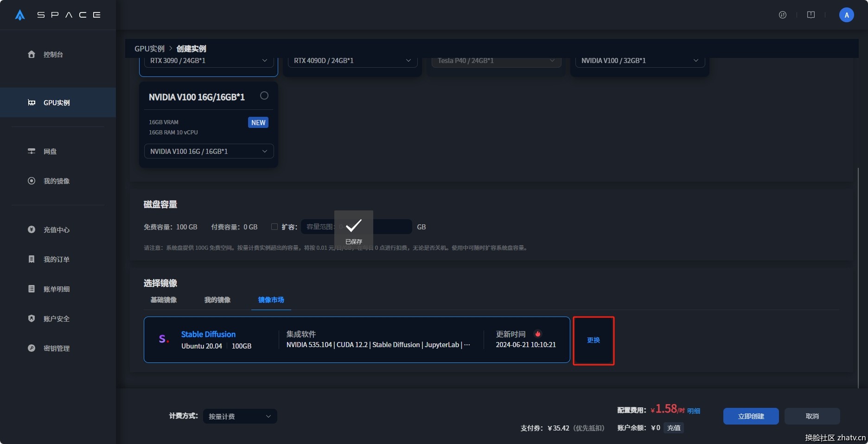Select the NVIDIA V100 16G radio button
This screenshot has height=444, width=868.
(x=264, y=95)
